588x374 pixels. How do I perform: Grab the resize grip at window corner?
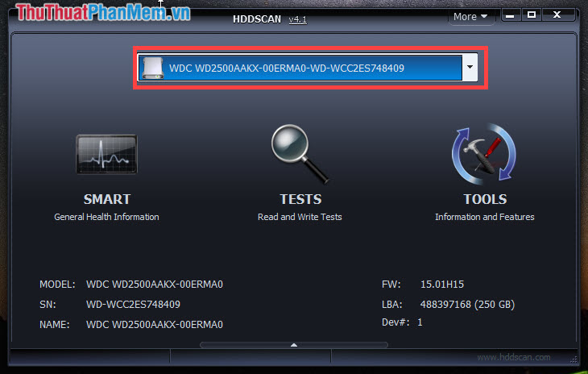pos(574,360)
